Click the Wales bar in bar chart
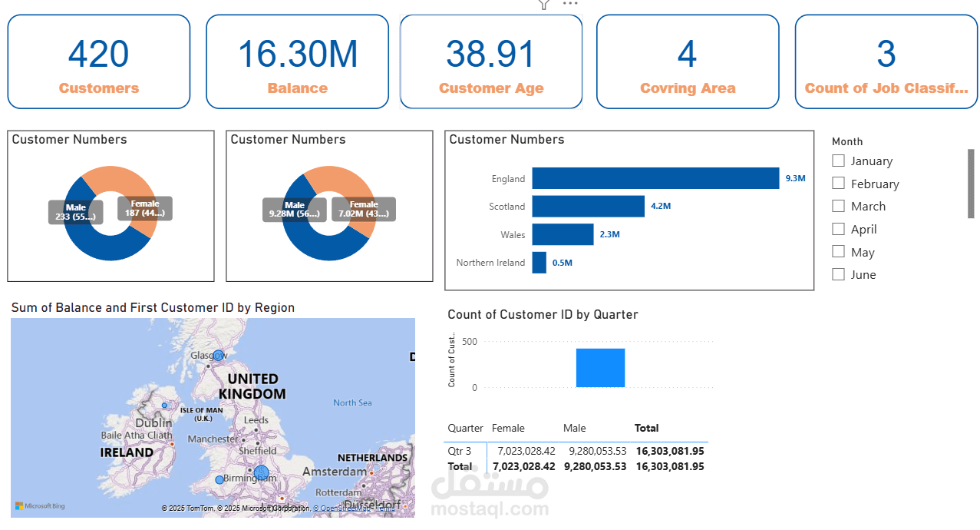 pos(563,234)
